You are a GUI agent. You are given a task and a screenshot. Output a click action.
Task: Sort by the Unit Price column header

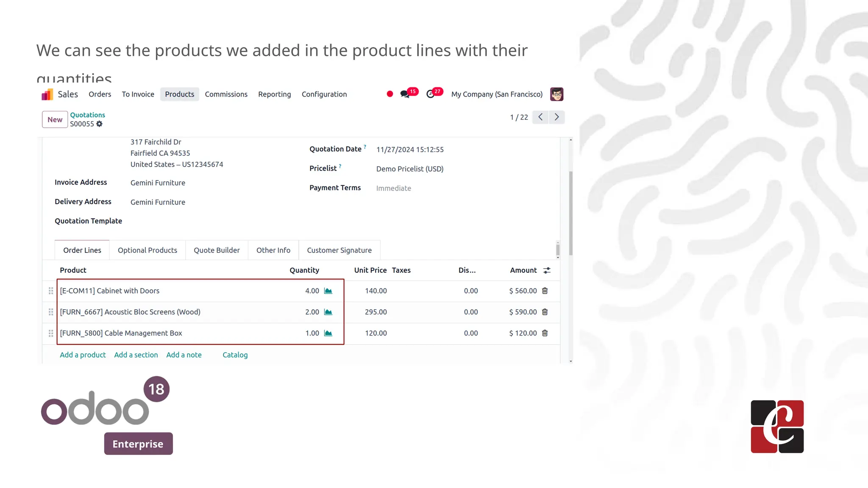tap(370, 270)
